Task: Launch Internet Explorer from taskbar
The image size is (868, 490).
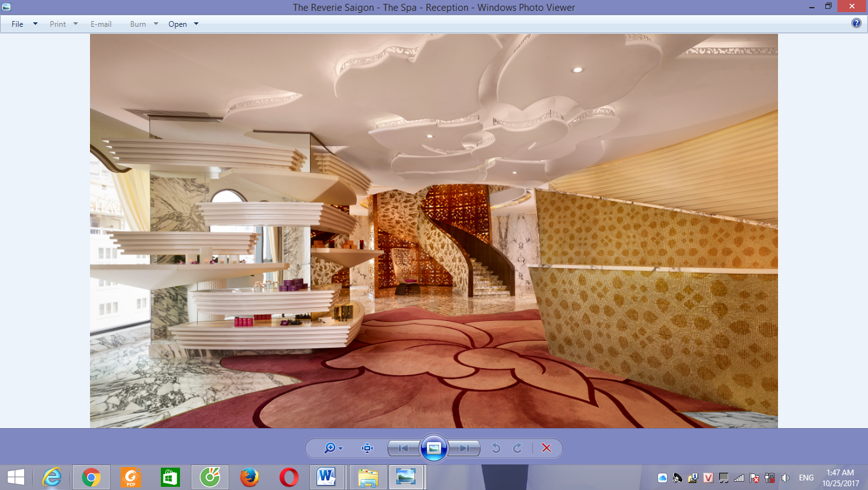Action: 52,477
